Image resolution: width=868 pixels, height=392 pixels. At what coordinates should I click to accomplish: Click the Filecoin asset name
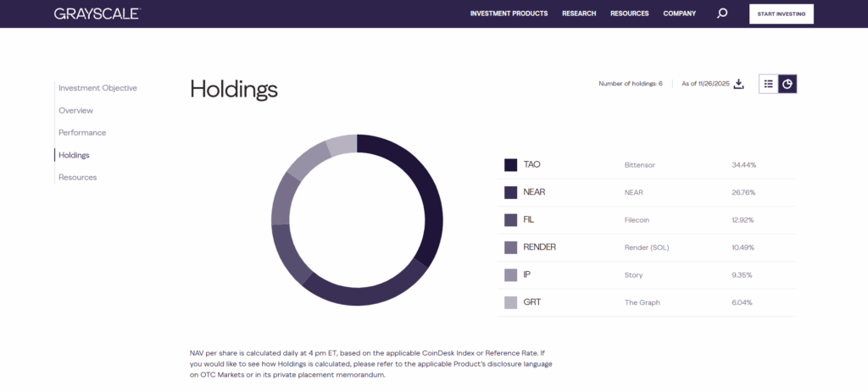point(637,220)
